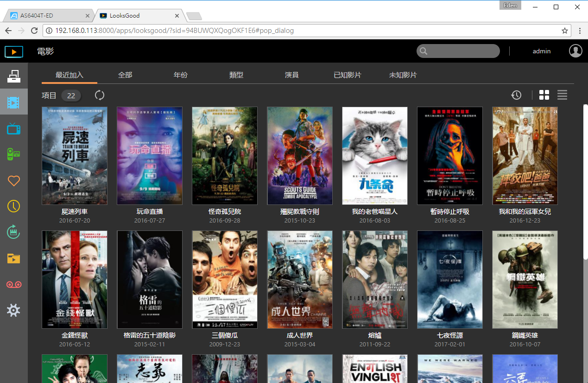Open 格雷的五十道陰影 poster
The height and width of the screenshot is (383, 588).
pyautogui.click(x=150, y=280)
